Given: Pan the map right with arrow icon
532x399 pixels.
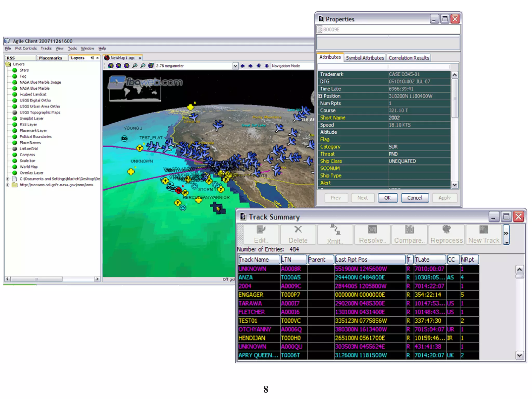Looking at the screenshot, I should pyautogui.click(x=250, y=66).
